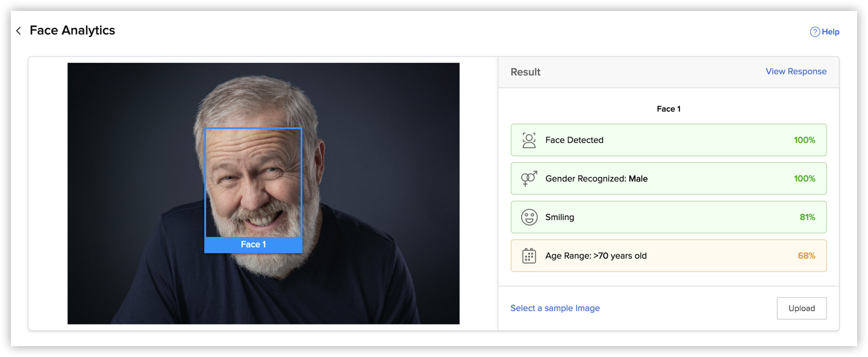Click the back arrow beside Face Analytics

pos(18,30)
